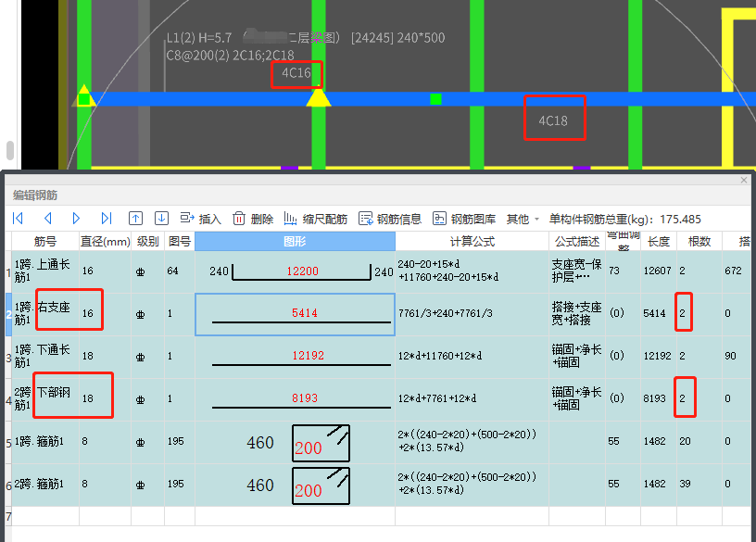The width and height of the screenshot is (756, 542).
Task: Open 钢筋图库 library
Action: [x=464, y=219]
